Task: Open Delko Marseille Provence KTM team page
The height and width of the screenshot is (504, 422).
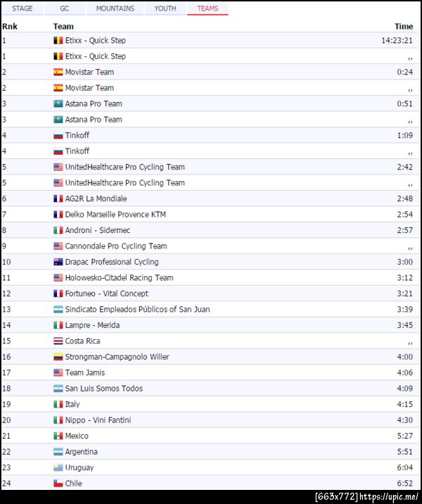Action: (115, 215)
